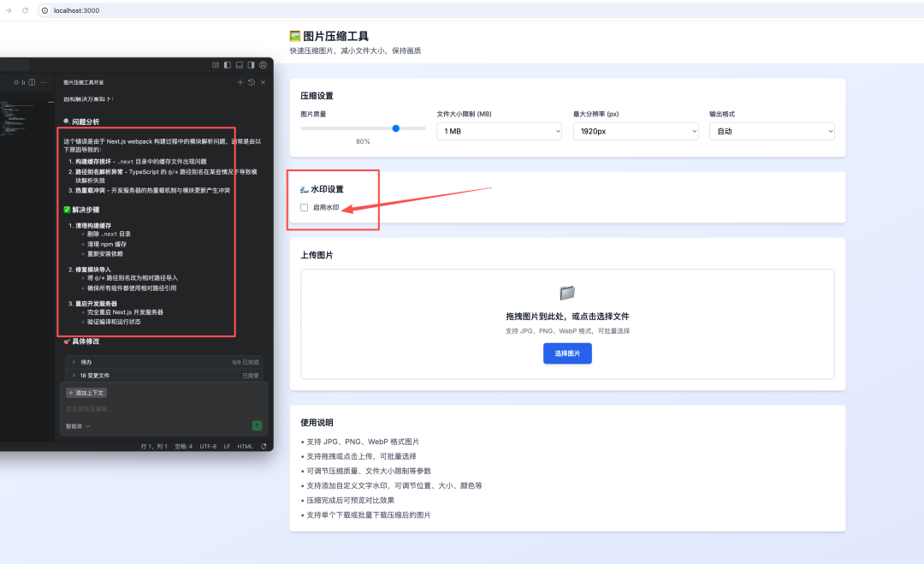The image size is (924, 564).
Task: Split the editor with the split icon
Action: pyautogui.click(x=32, y=82)
